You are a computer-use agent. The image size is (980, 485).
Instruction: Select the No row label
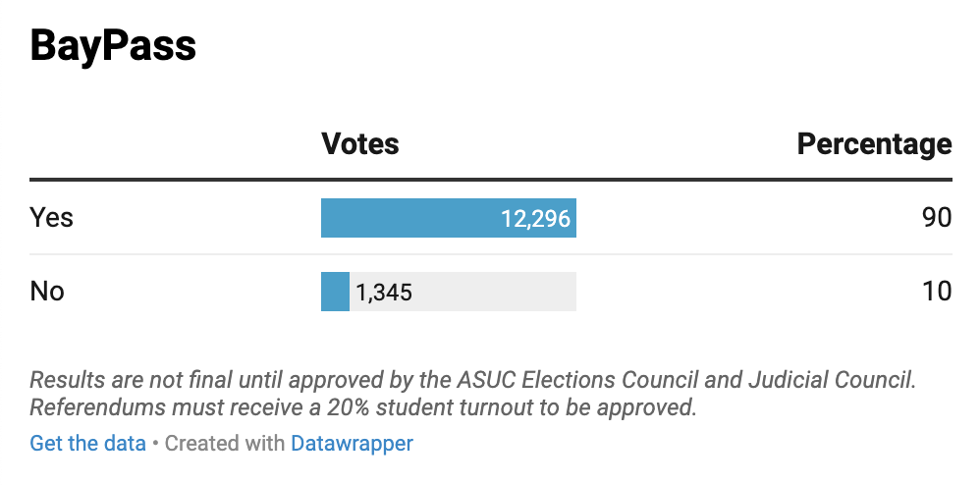tap(47, 292)
